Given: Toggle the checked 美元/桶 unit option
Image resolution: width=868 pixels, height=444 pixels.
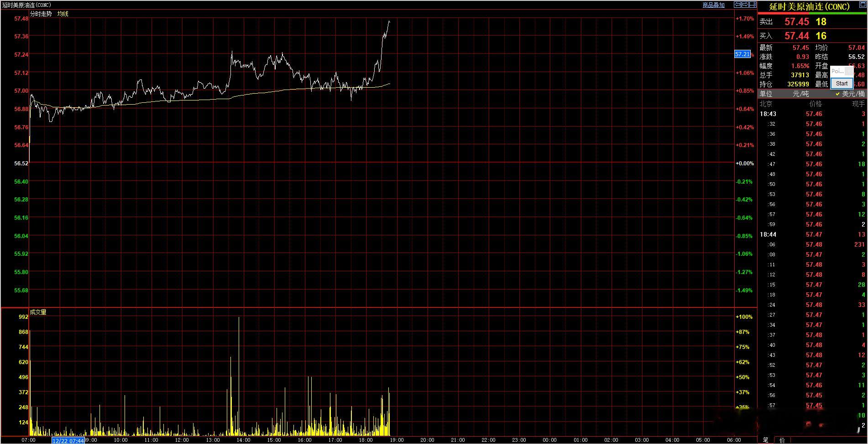Looking at the screenshot, I should [850, 94].
